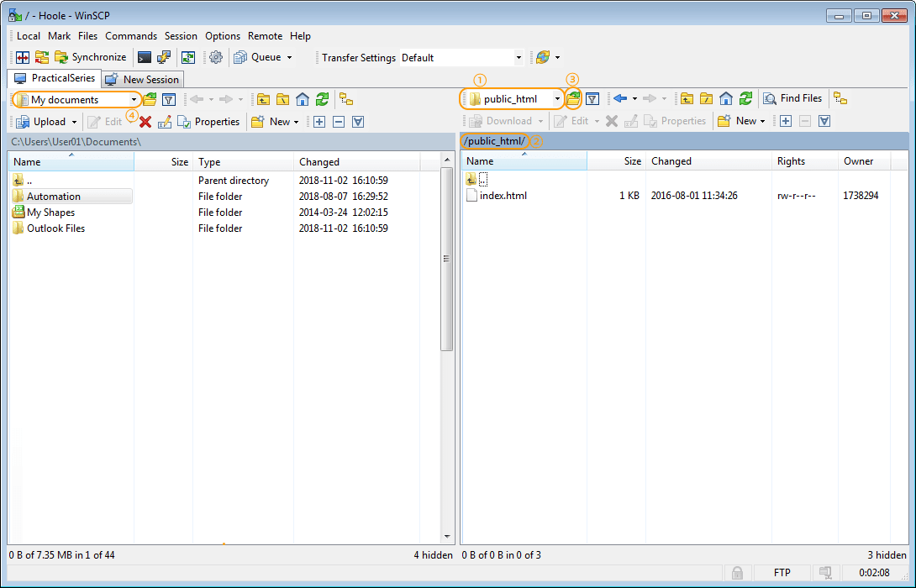Click the folder-pair icon left of Synchronize

pos(42,57)
